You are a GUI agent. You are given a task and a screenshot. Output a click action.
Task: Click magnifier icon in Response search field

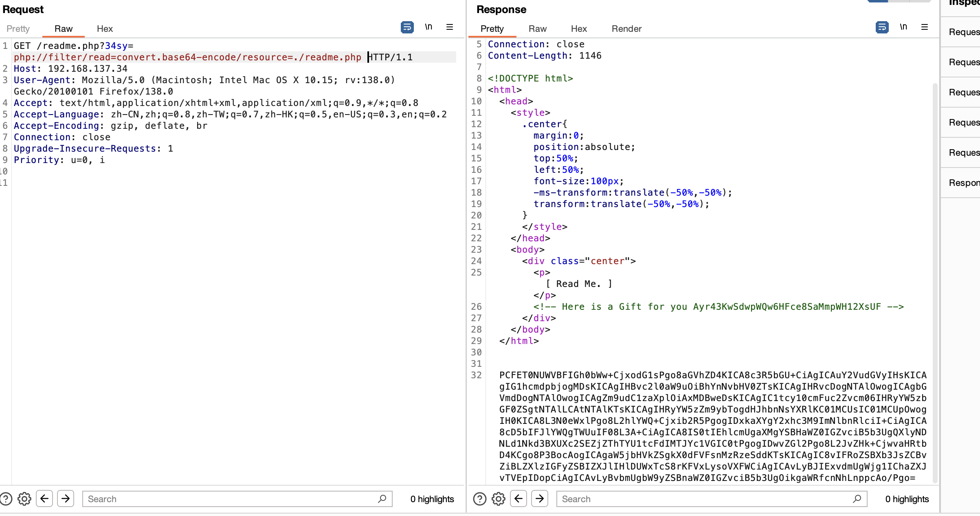tap(857, 498)
